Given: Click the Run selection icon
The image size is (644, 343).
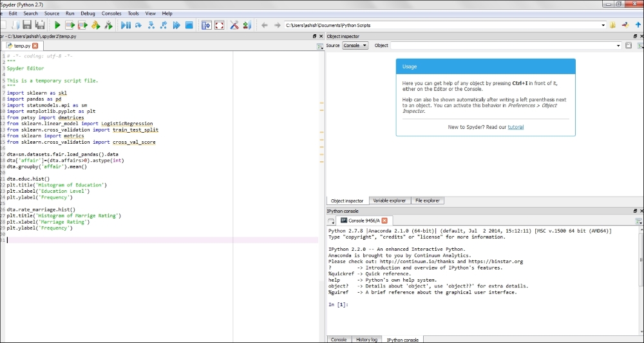Looking at the screenshot, I should [x=96, y=25].
